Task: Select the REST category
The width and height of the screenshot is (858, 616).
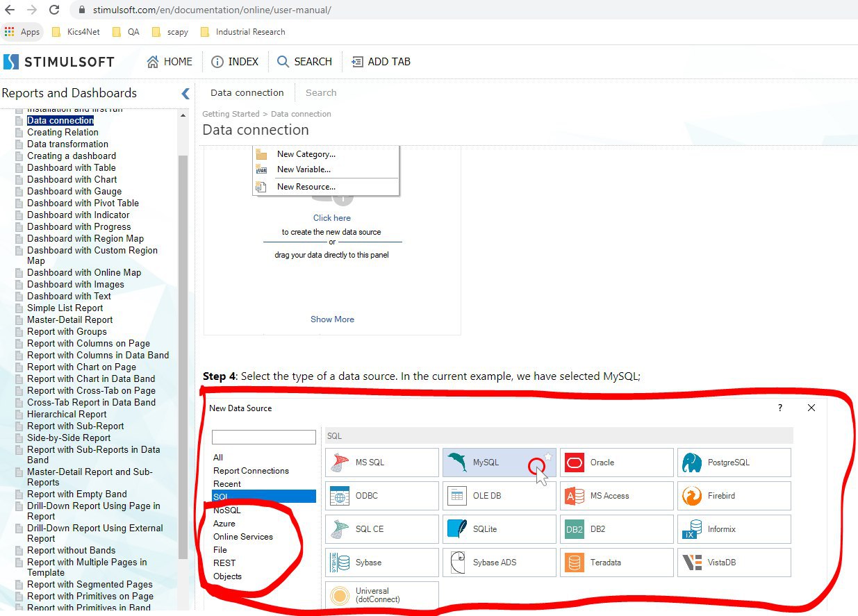Action: coord(224,563)
